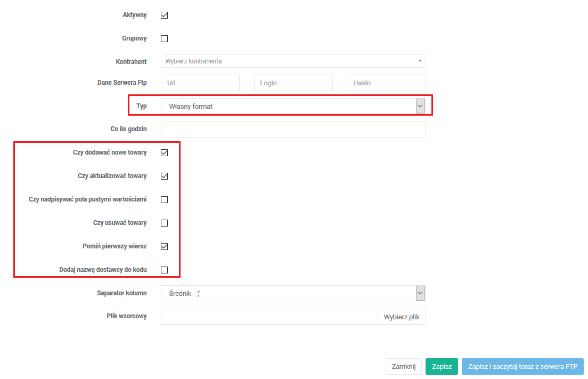Click the Hasło password field
The width and height of the screenshot is (588, 379).
(386, 83)
